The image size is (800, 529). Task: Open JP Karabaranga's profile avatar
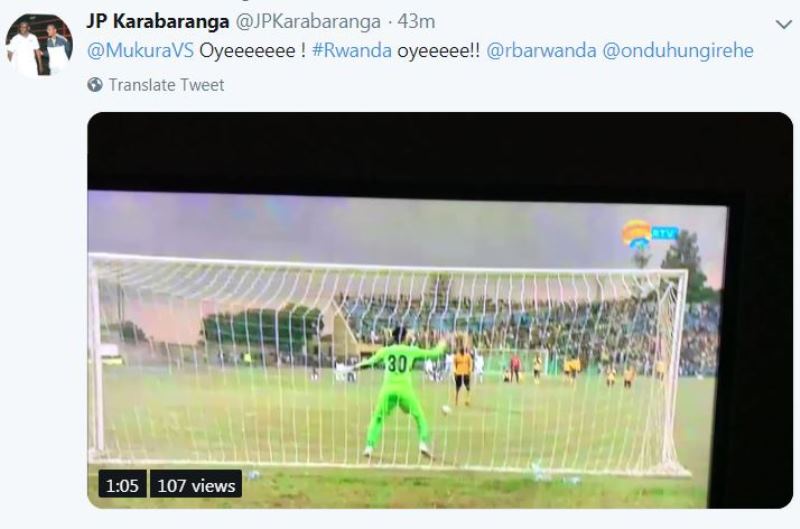(x=39, y=45)
